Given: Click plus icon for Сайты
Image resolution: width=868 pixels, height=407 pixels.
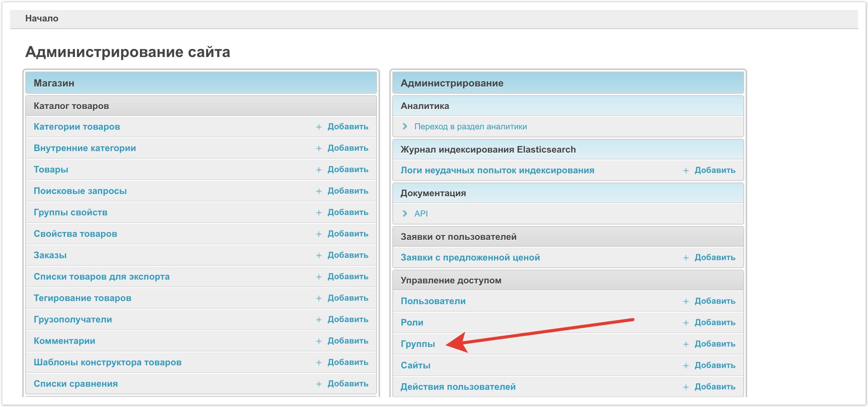Looking at the screenshot, I should point(686,366).
